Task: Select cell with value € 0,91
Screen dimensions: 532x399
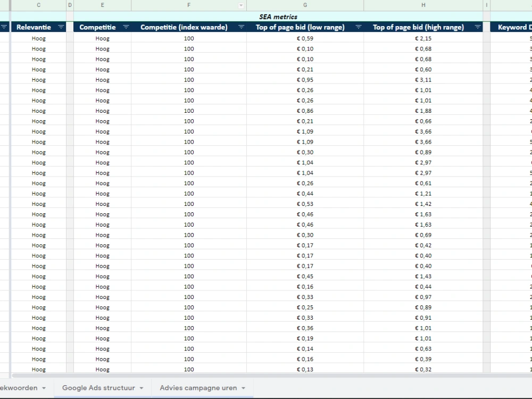Action: (x=423, y=318)
